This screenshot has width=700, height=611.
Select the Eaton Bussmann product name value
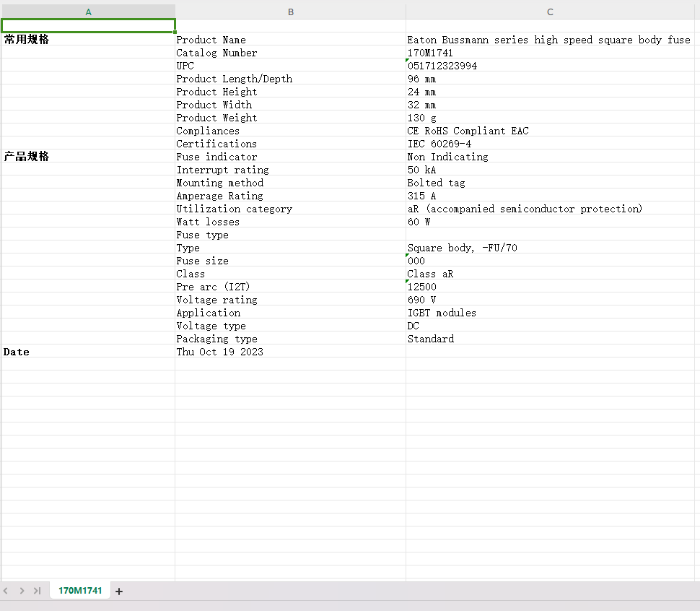[x=550, y=39]
